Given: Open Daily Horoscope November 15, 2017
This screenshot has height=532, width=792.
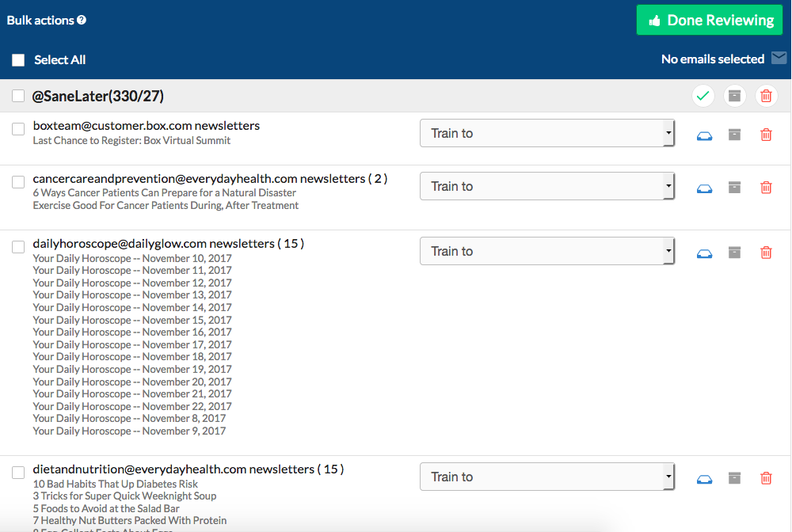Looking at the screenshot, I should click(132, 320).
